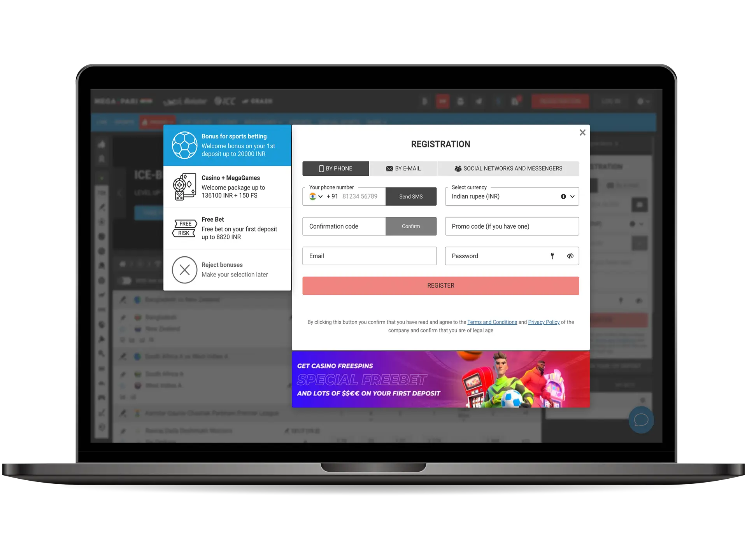
Task: Click the REGISTER button
Action: coord(440,285)
